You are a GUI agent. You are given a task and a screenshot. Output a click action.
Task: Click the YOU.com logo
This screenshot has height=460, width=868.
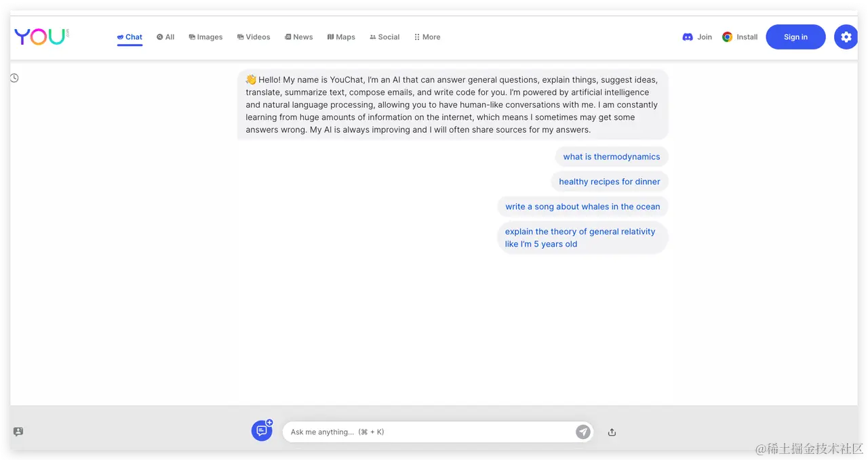coord(41,37)
